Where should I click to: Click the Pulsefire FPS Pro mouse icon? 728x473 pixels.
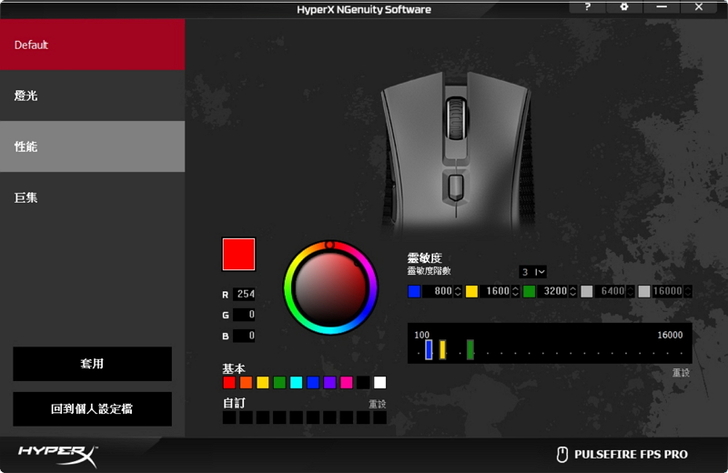562,454
